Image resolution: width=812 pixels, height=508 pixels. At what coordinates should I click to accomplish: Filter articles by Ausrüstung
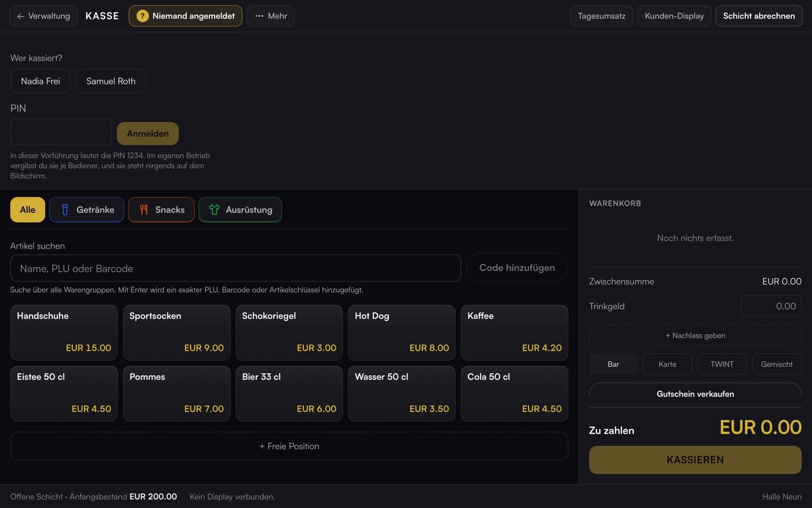point(240,210)
